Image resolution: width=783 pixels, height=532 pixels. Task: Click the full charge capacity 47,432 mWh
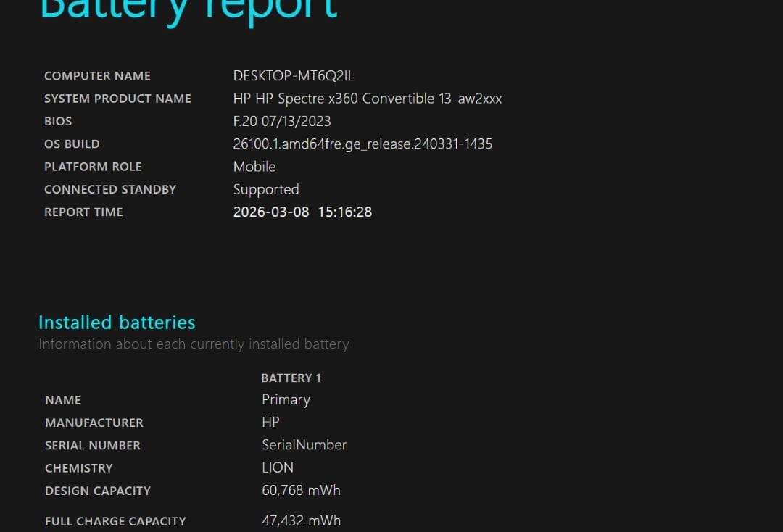[301, 521]
